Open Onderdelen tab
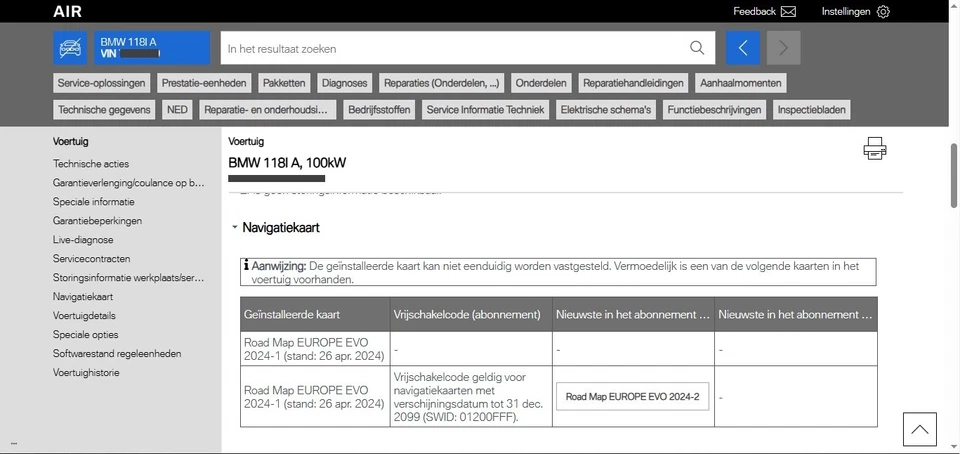Image resolution: width=960 pixels, height=454 pixels. tap(541, 83)
